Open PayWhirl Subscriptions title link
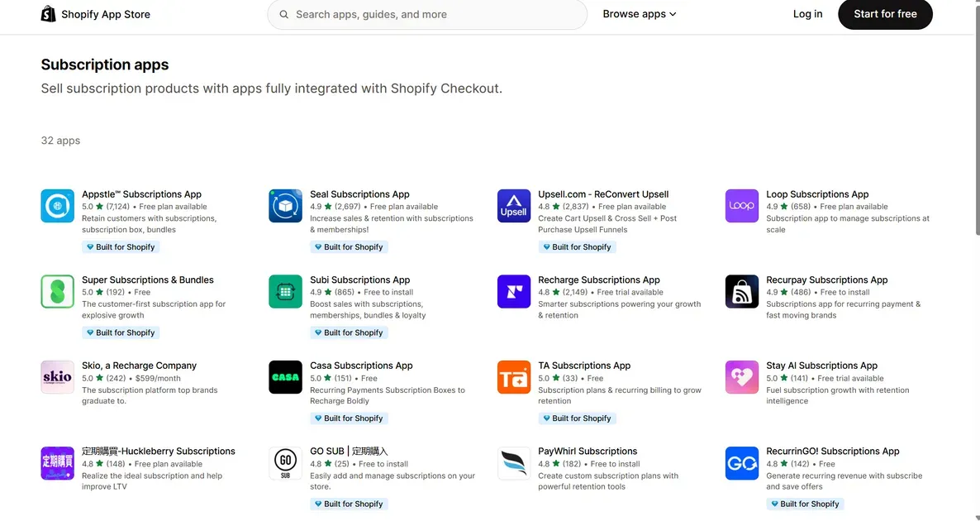Viewport: 980px width, 521px height. point(588,452)
